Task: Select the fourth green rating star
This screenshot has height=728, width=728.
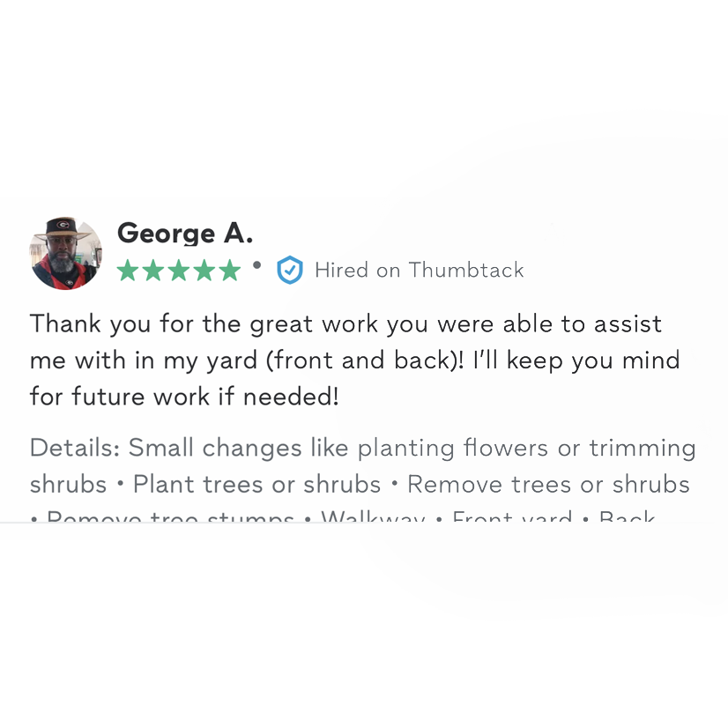Action: [204, 271]
